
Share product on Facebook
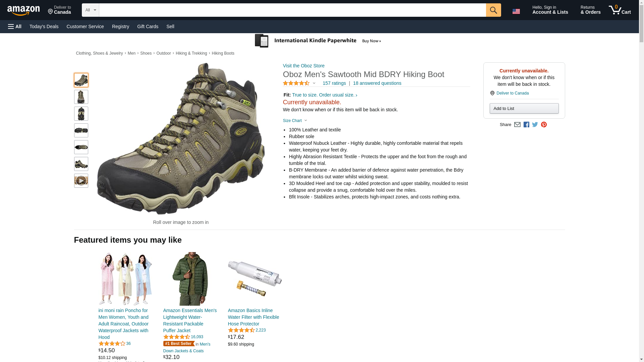tap(526, 125)
